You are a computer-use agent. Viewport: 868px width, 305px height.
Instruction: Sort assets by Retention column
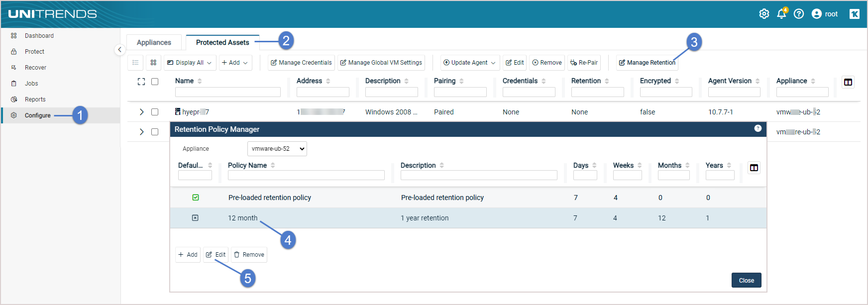click(x=607, y=81)
